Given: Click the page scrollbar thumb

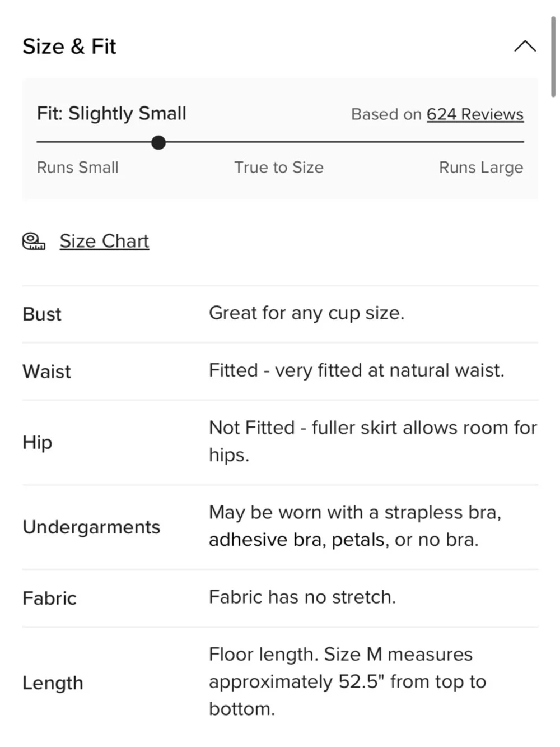Looking at the screenshot, I should click(553, 56).
